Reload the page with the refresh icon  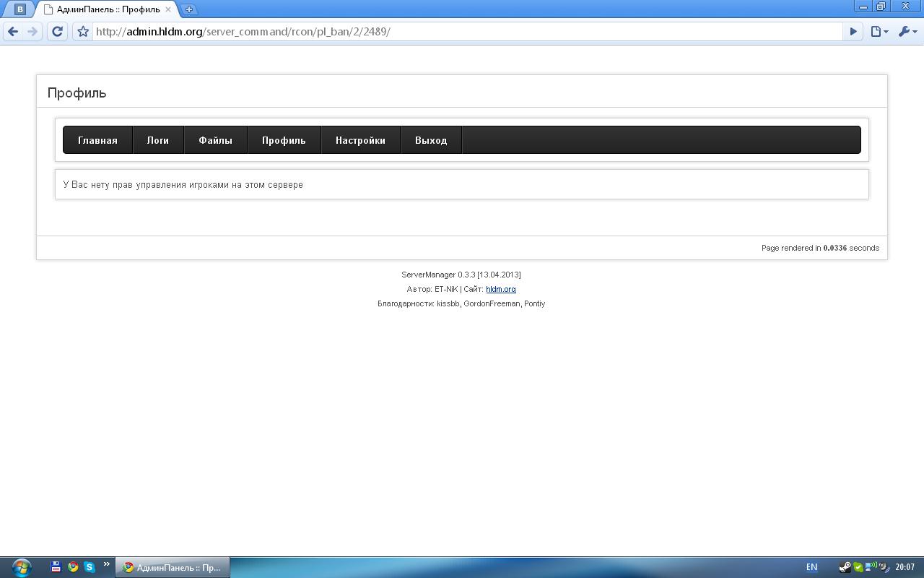[x=57, y=31]
